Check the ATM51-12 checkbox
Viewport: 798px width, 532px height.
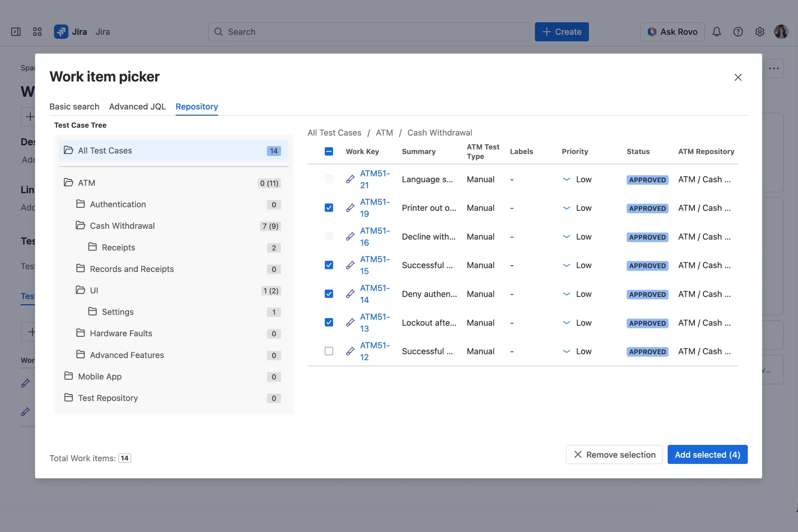[329, 351]
